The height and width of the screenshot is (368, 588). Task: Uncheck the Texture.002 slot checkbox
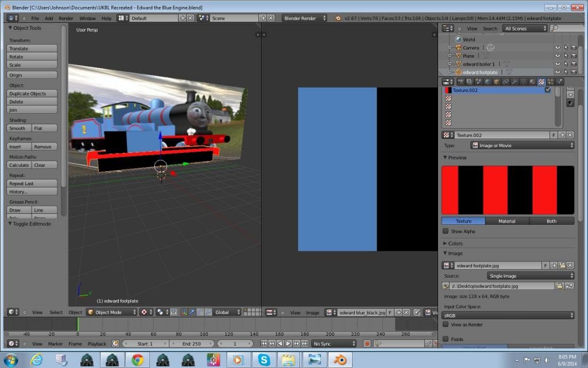[547, 90]
